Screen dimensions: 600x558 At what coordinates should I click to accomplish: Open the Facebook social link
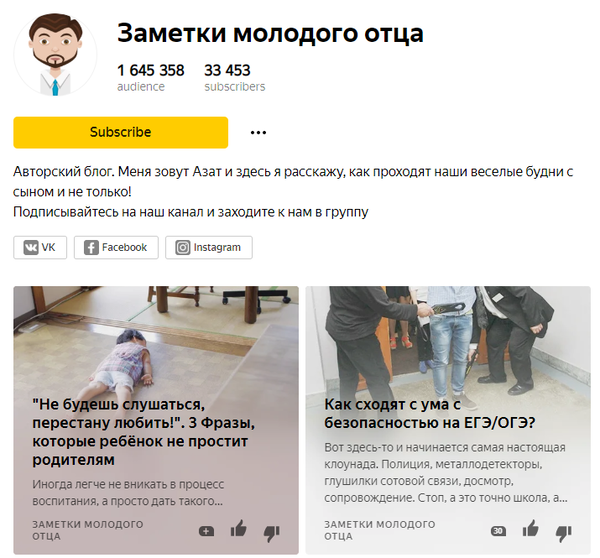pyautogui.click(x=116, y=248)
